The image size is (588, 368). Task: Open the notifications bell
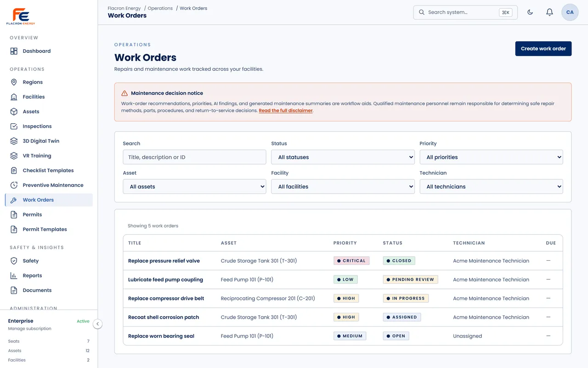point(549,12)
